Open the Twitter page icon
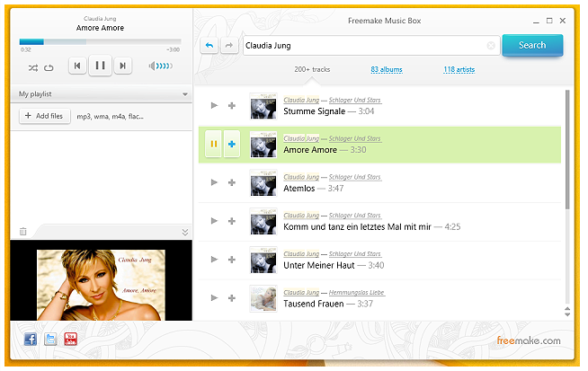Viewport: 588px width, 371px height. (x=50, y=340)
